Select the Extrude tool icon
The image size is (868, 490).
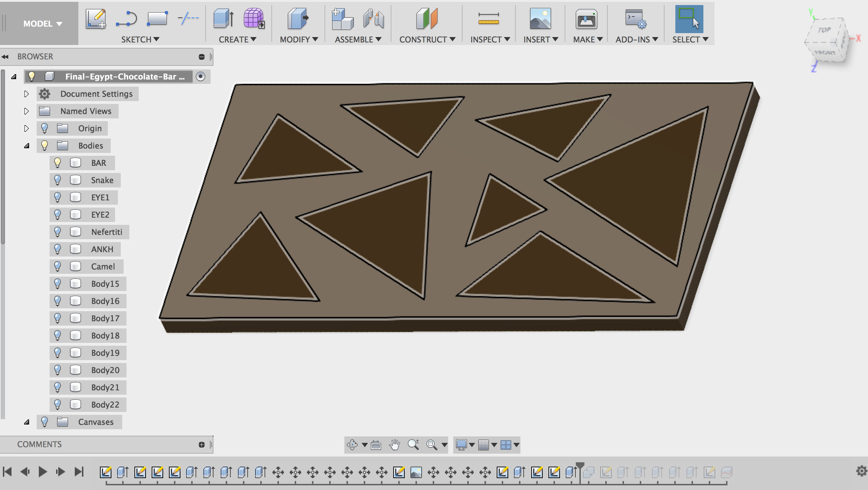click(x=223, y=19)
